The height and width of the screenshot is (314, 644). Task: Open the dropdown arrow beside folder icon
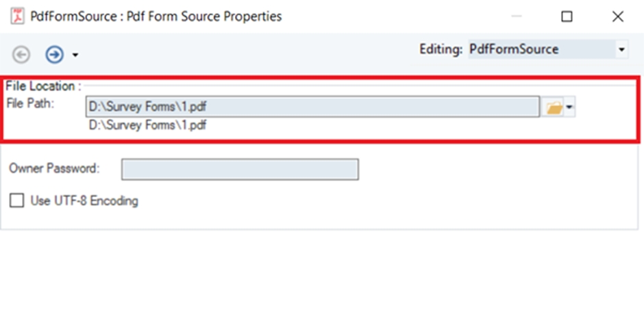569,107
